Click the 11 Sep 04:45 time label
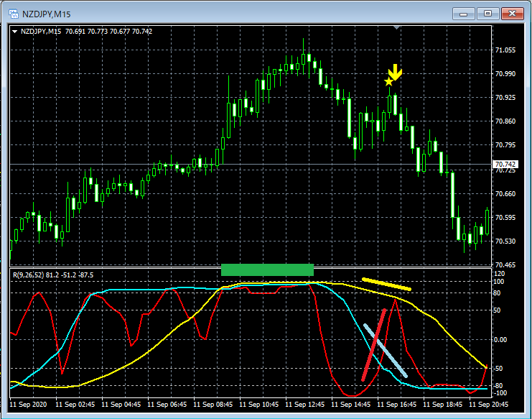The height and width of the screenshot is (419, 532). click(x=121, y=405)
